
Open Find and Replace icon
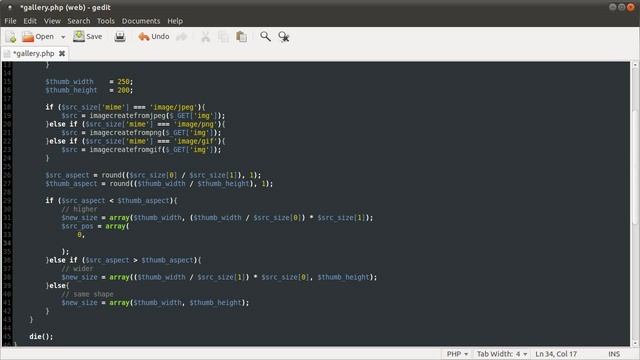point(284,37)
